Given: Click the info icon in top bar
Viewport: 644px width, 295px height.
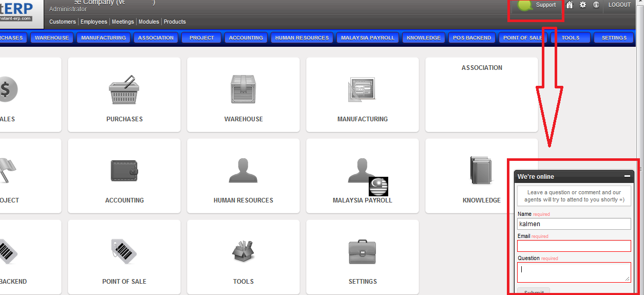Looking at the screenshot, I should (596, 5).
